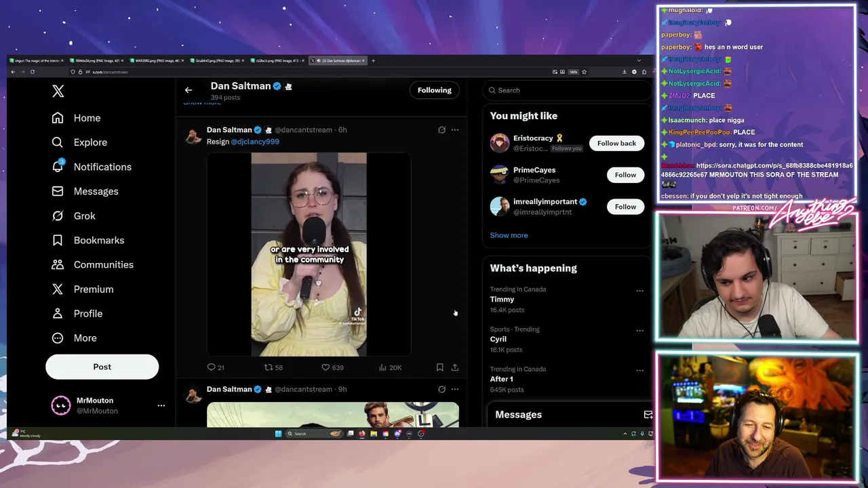
Task: Click the back arrow beside Dan Saltman
Action: pos(189,90)
